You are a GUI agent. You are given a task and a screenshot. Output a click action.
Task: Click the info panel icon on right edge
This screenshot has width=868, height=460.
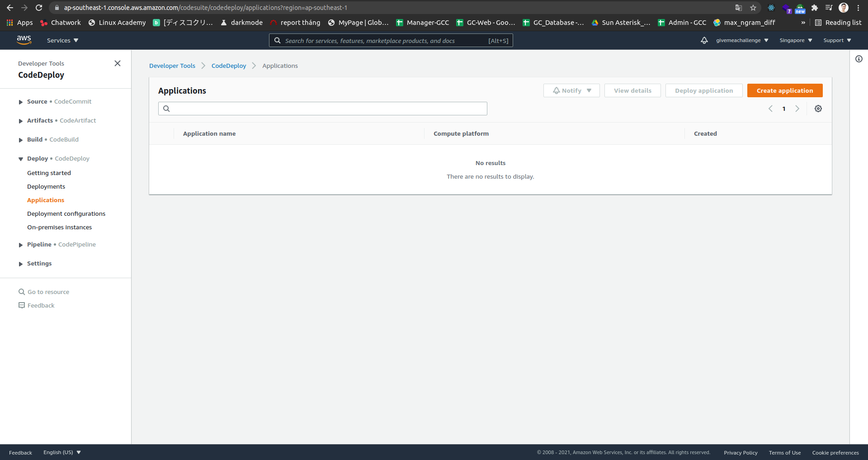859,59
